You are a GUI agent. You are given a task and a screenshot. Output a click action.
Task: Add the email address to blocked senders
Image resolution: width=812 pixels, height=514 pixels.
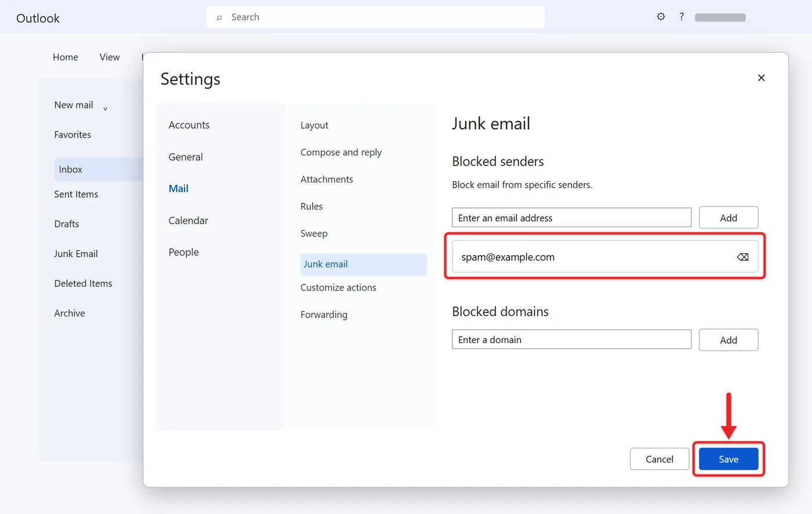point(728,218)
